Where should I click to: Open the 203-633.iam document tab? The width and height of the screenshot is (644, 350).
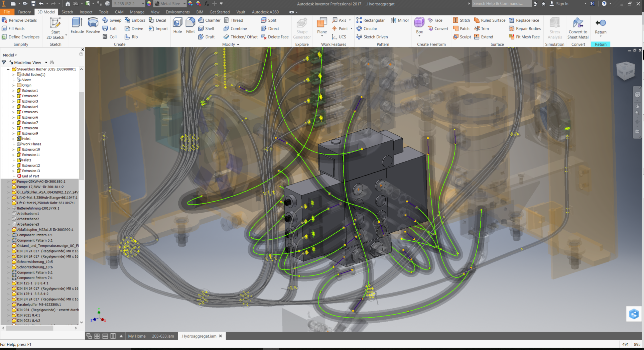[163, 336]
